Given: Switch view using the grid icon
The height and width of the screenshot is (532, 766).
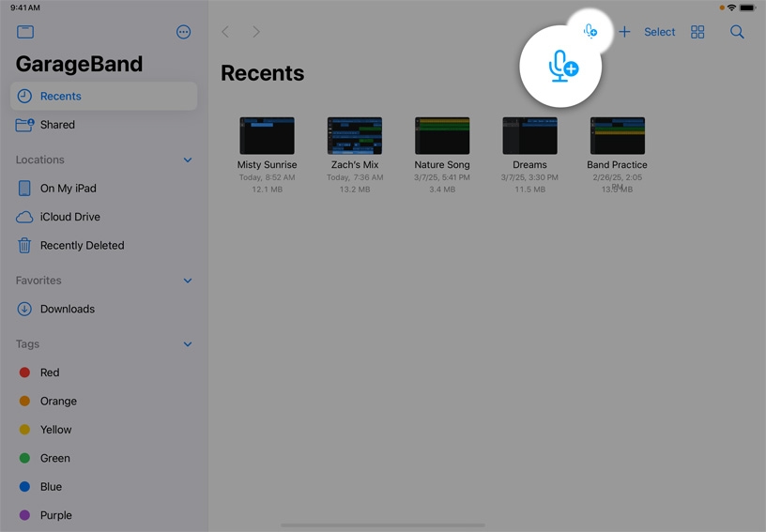Looking at the screenshot, I should click(697, 32).
